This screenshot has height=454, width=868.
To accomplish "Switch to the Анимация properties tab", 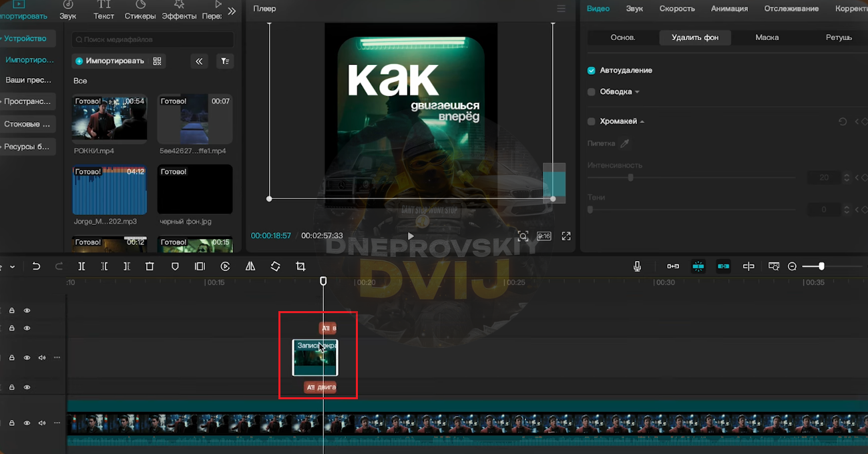I will 729,9.
